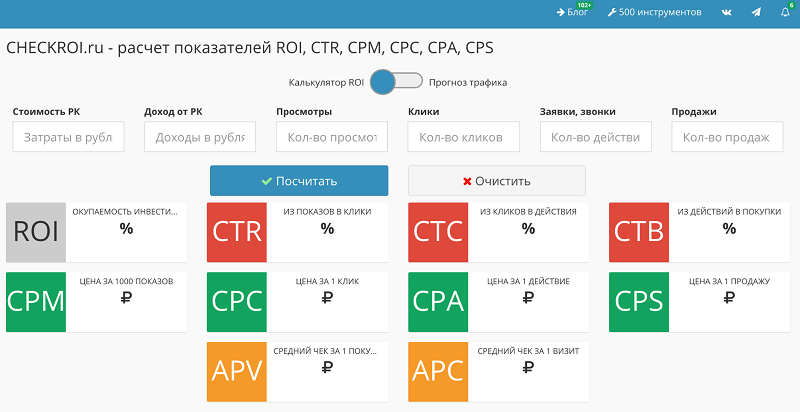The width and height of the screenshot is (800, 412).
Task: Open the Telegram paper plane icon
Action: click(x=756, y=12)
